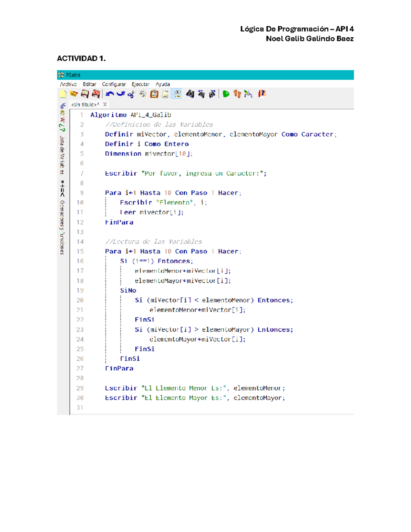Redo the undone change

[120, 94]
